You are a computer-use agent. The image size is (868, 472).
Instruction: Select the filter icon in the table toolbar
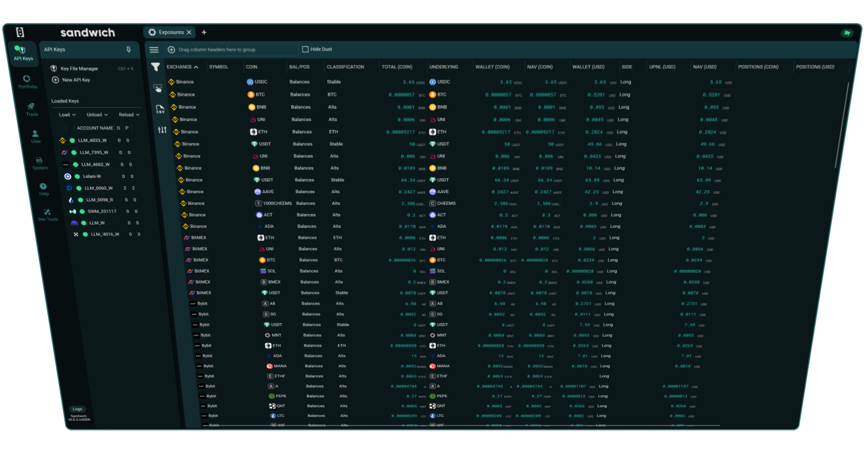point(155,67)
